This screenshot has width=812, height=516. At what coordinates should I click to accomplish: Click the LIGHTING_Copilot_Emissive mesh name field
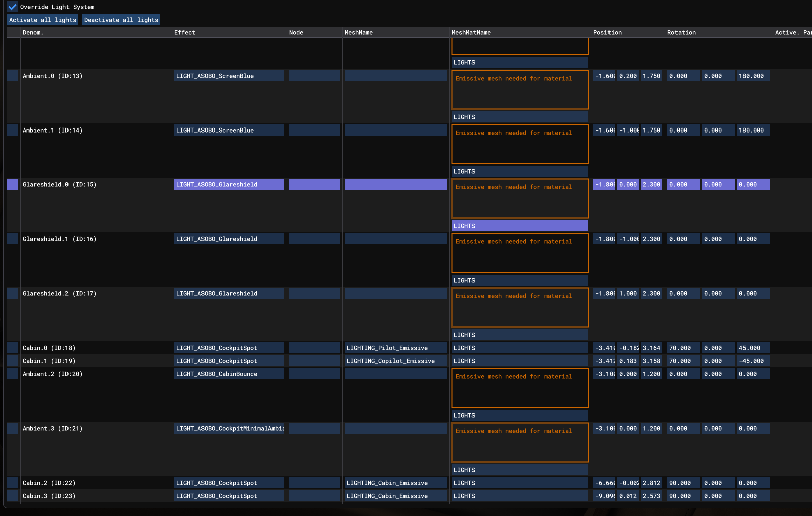tap(395, 361)
